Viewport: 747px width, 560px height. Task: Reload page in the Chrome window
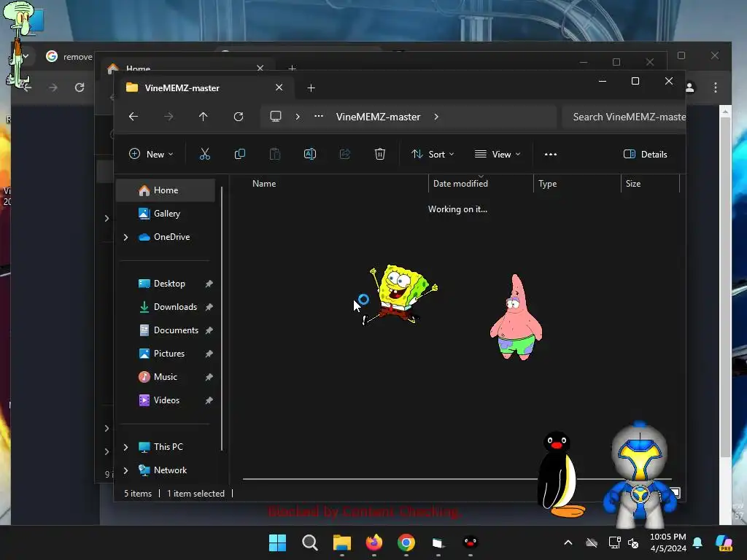pos(80,87)
